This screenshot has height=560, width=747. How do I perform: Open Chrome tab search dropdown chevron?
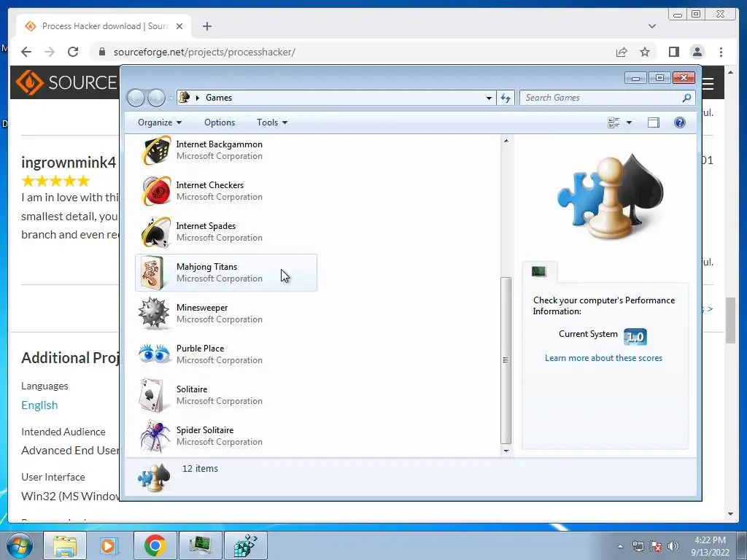click(x=652, y=26)
